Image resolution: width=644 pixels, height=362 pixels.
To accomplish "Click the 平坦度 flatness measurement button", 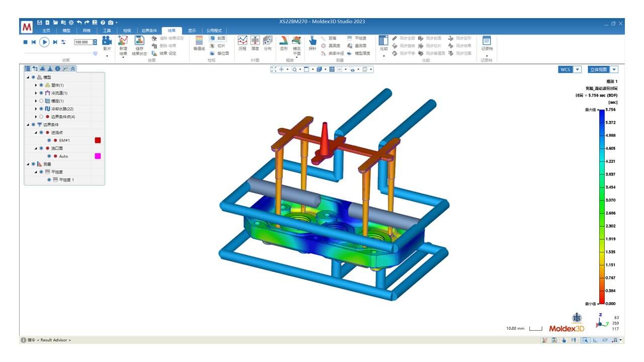I will [x=357, y=38].
